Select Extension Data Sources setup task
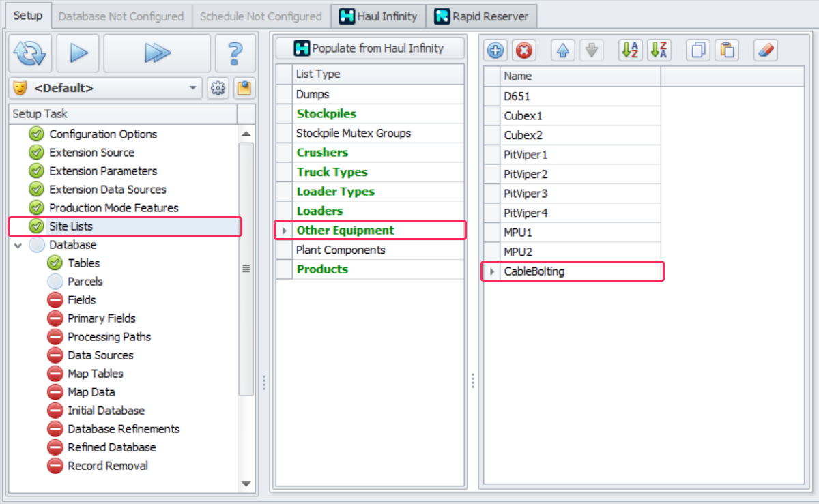This screenshot has width=819, height=504. click(x=108, y=190)
